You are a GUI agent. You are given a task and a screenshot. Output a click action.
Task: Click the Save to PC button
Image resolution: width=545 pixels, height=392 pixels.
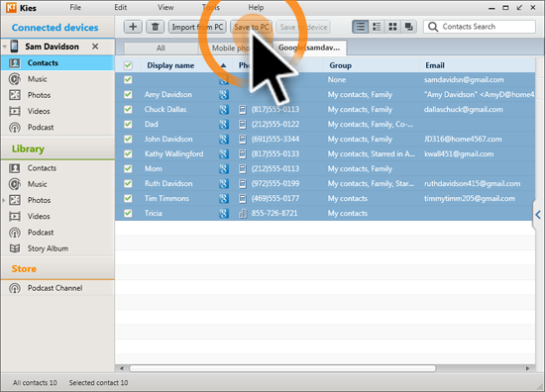coord(252,27)
